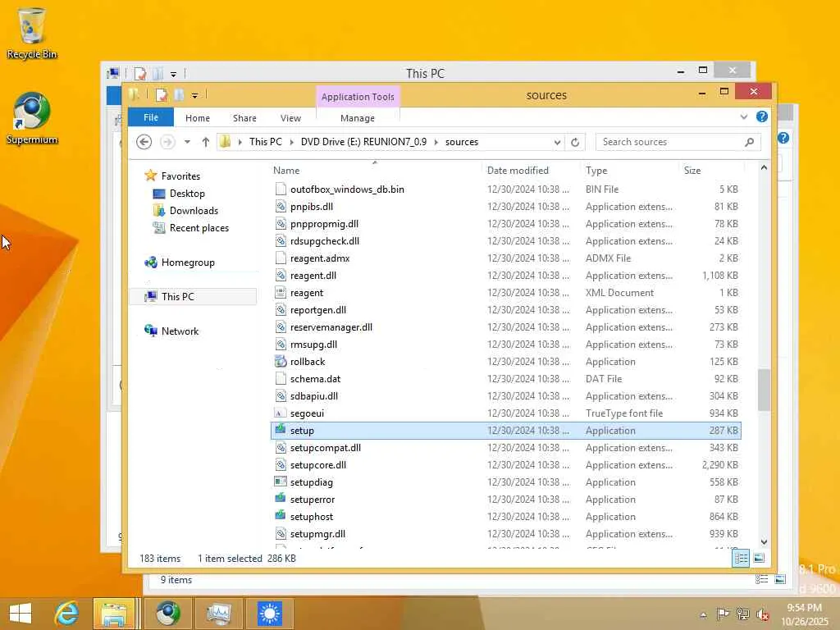Click the forward navigation arrow

167,142
